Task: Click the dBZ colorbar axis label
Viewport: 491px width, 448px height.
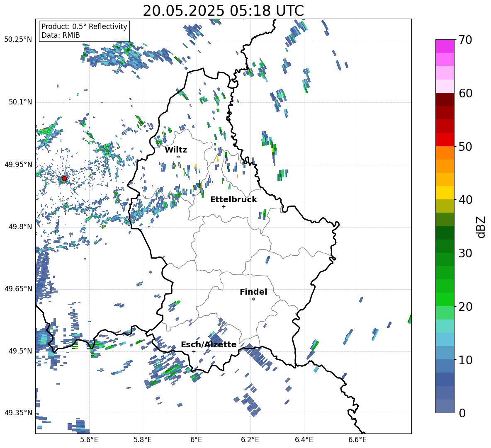Action: tap(481, 227)
